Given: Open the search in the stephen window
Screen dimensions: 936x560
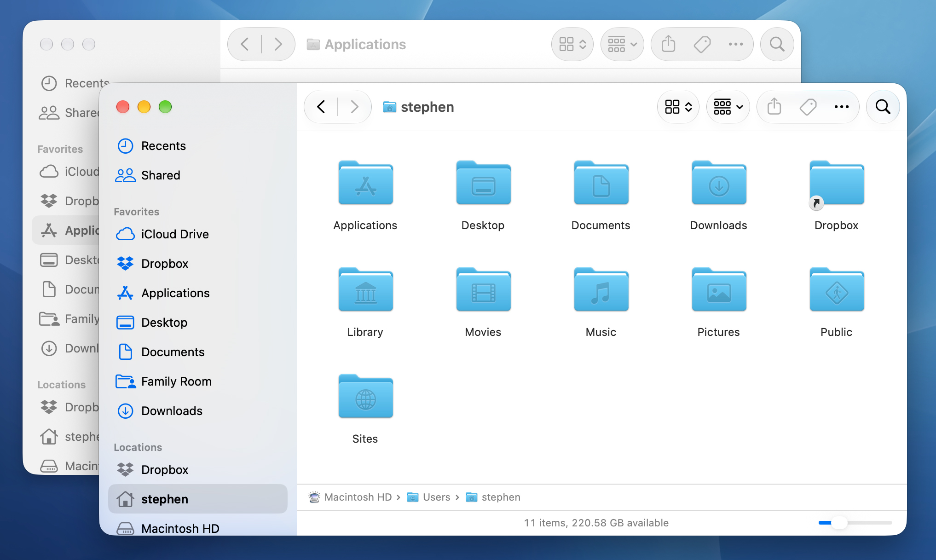Looking at the screenshot, I should 883,107.
